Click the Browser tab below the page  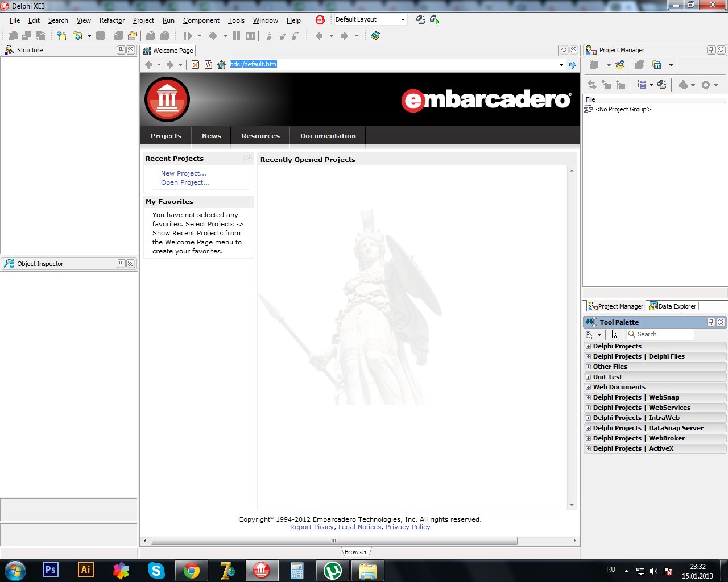(355, 552)
